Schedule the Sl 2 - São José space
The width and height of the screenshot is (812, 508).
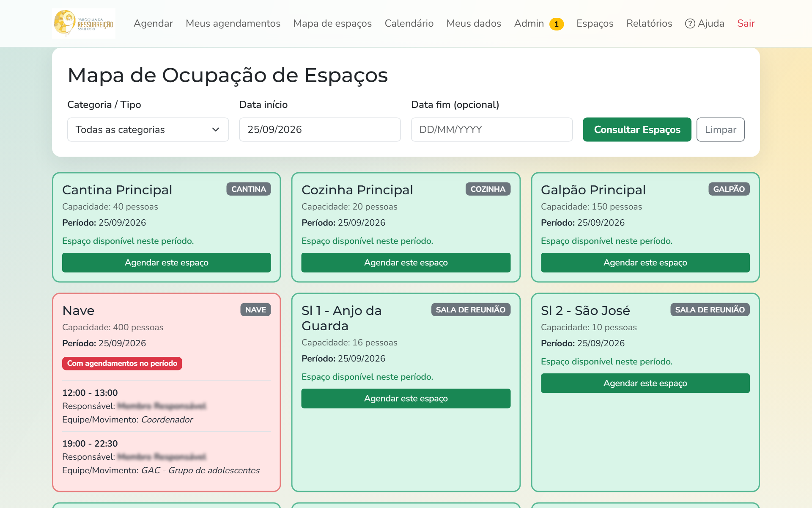645,383
